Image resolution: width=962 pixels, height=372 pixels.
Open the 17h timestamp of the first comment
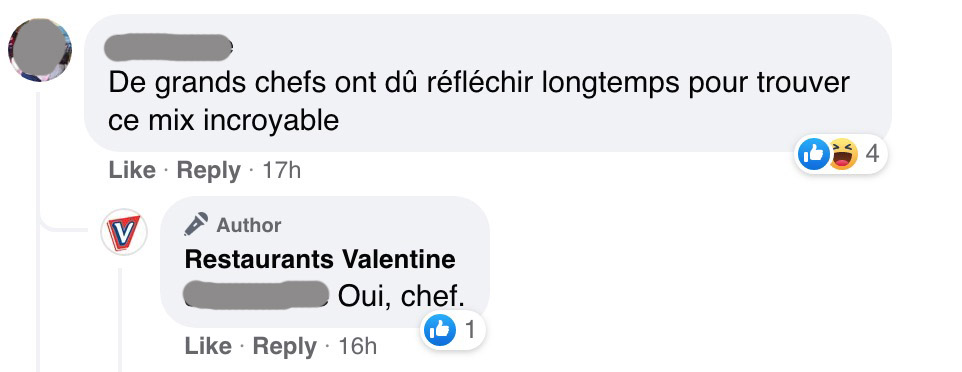pos(282,170)
